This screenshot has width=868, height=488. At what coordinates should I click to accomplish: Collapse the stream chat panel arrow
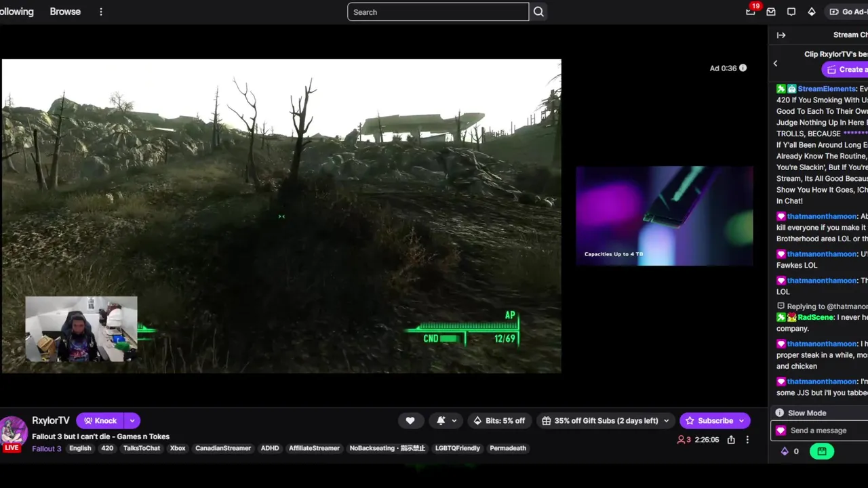[x=781, y=35]
